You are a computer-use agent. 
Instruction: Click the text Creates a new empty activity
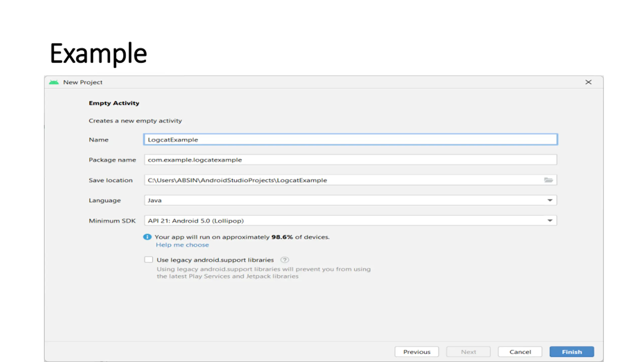pos(135,121)
